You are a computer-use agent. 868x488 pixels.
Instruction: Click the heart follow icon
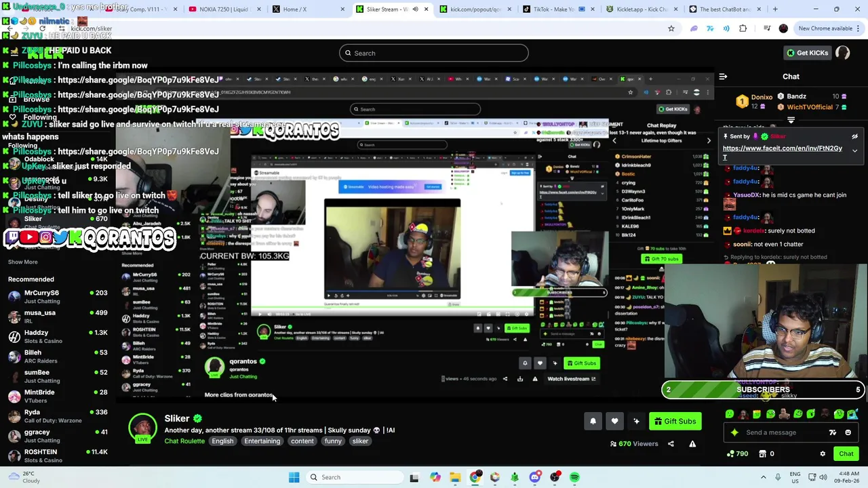coord(614,421)
